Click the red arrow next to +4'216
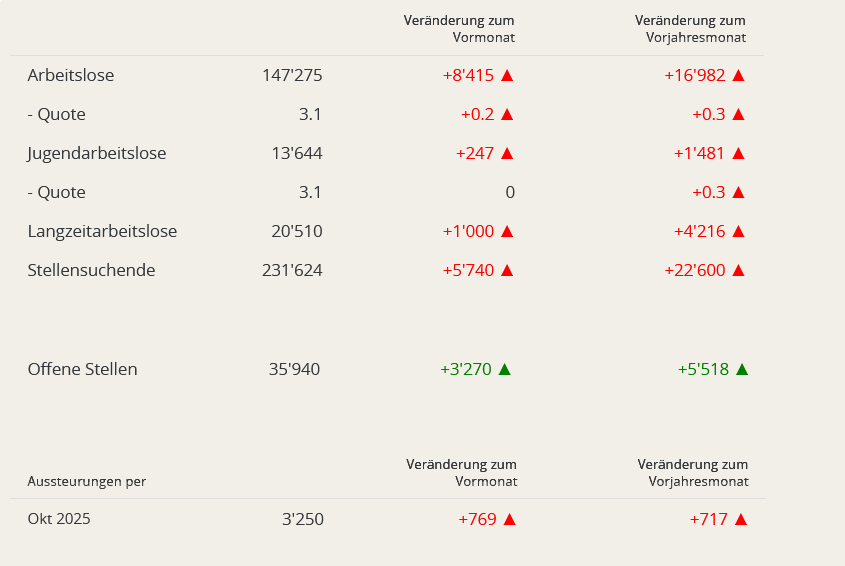This screenshot has height=566, width=845. (739, 231)
